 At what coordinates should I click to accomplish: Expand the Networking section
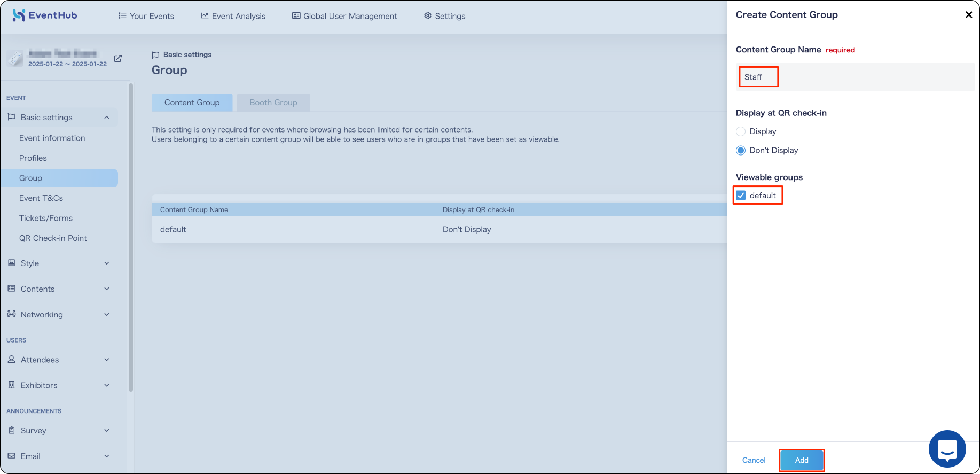(x=107, y=315)
